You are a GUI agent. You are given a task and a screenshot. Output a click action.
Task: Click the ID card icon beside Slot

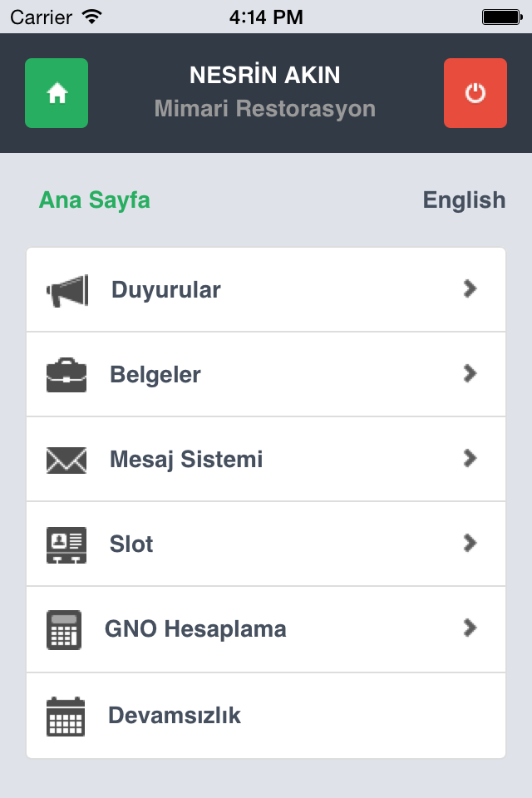[66, 544]
